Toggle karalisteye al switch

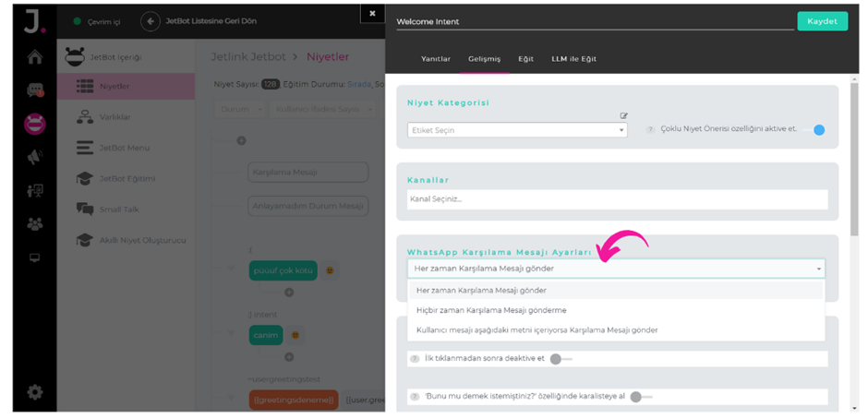pyautogui.click(x=641, y=397)
